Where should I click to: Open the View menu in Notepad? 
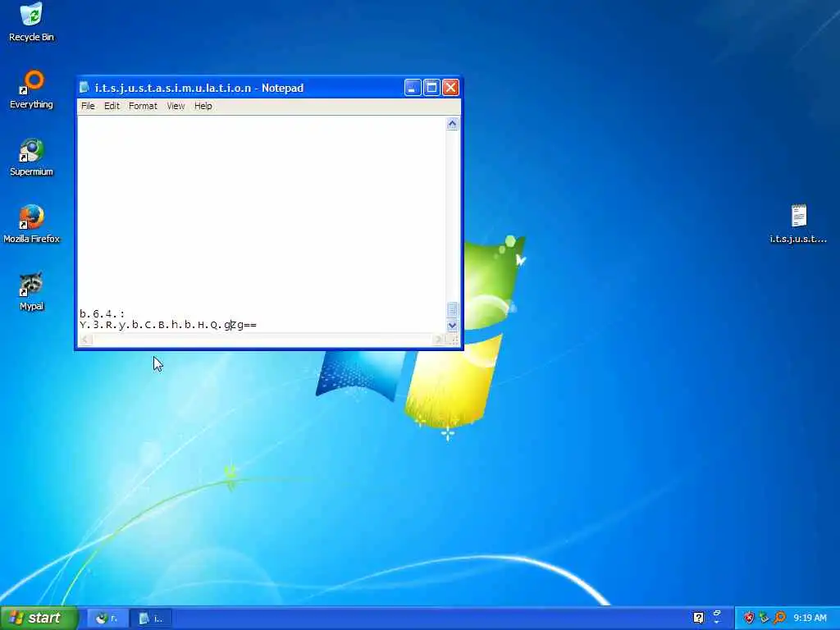click(176, 106)
